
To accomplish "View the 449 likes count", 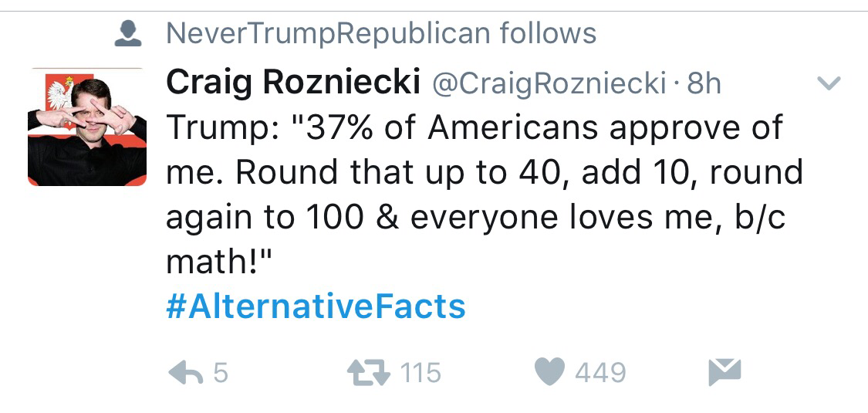I will 600,374.
